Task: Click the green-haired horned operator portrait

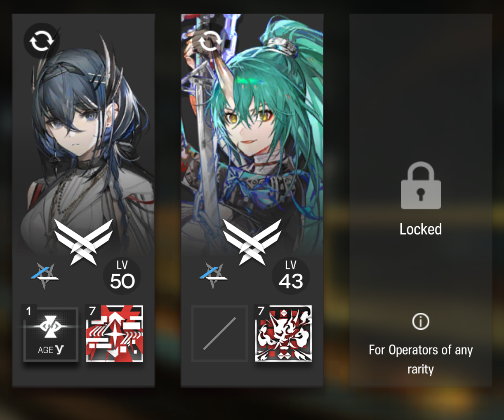Action: point(252,136)
